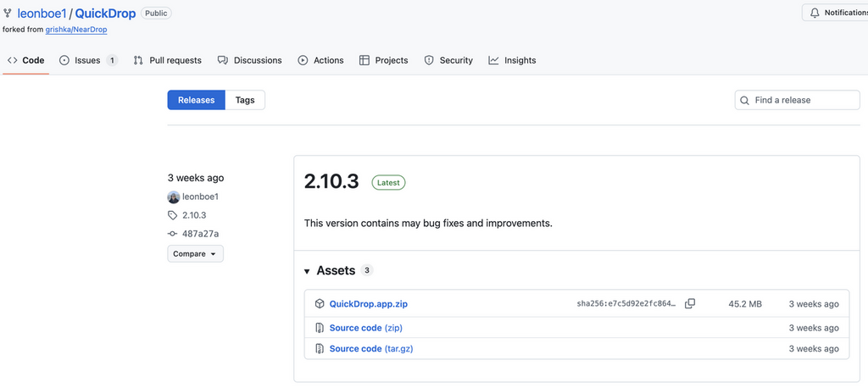Open the Issues tab
868x388 pixels.
87,60
